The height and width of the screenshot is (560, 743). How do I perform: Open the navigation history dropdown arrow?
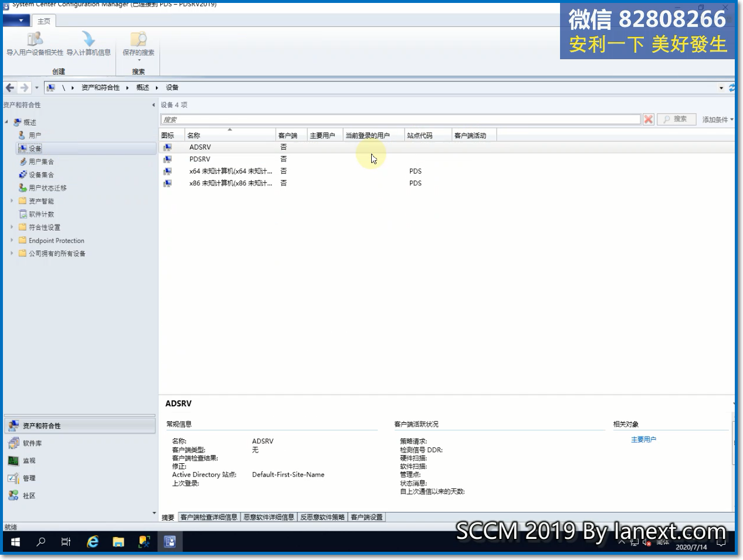pyautogui.click(x=36, y=88)
